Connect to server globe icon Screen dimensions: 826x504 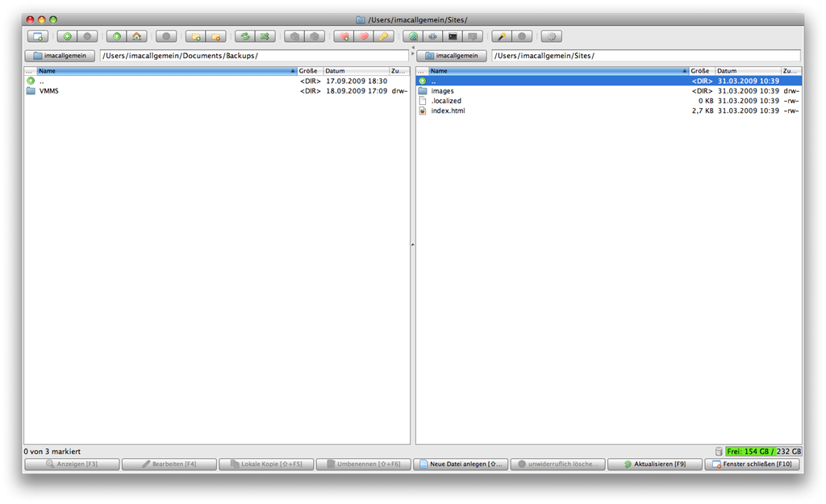click(413, 36)
